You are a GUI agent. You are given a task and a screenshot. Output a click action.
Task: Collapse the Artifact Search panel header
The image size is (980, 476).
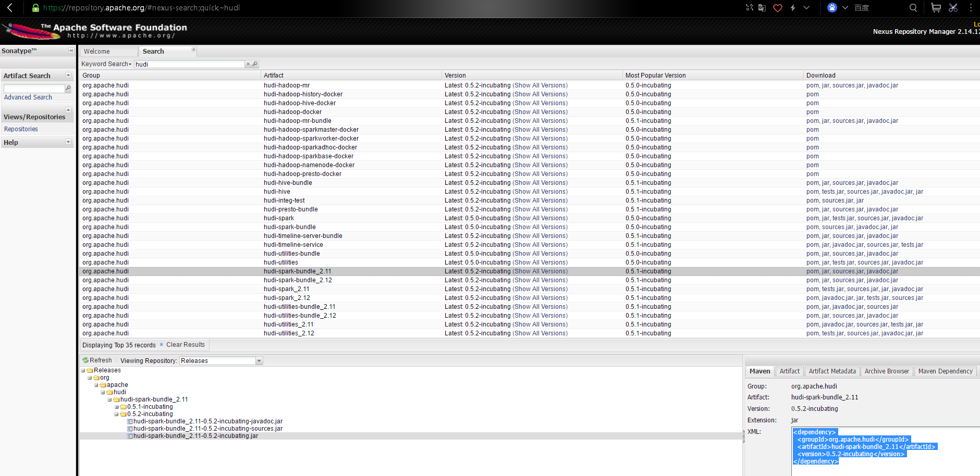coord(68,75)
